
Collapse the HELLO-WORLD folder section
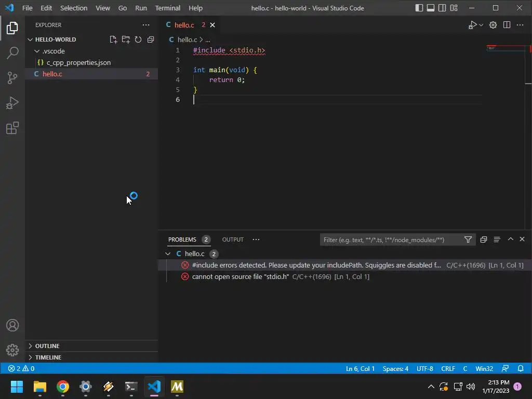tap(30, 39)
